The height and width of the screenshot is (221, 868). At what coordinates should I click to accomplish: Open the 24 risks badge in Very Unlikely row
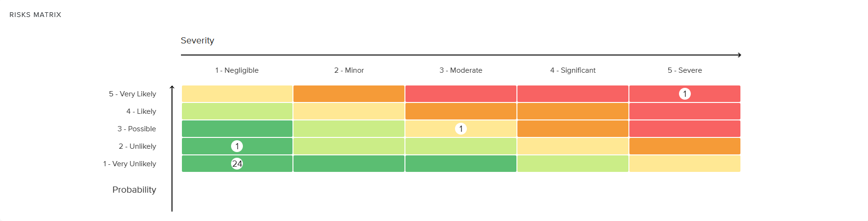click(x=237, y=164)
